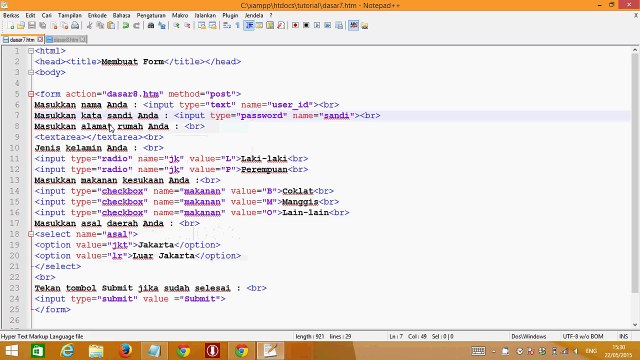Click the vertical scrollbar up arrow
This screenshot has width=640, height=360.
pyautogui.click(x=635, y=50)
